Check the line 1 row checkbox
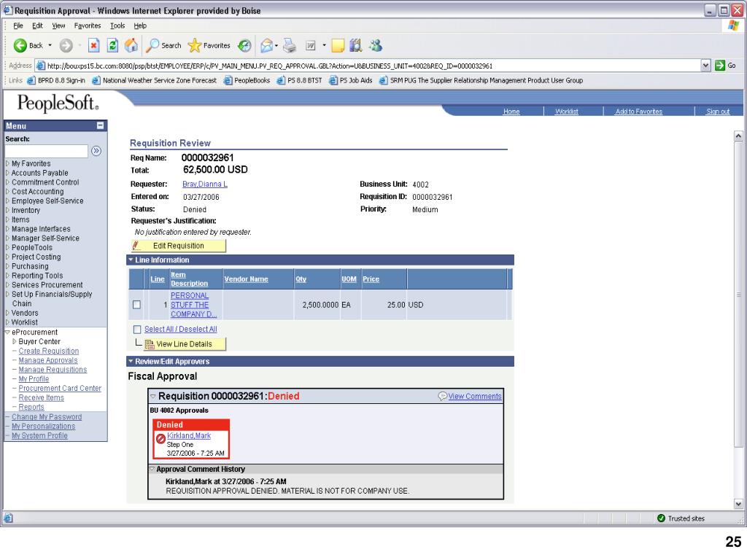The width and height of the screenshot is (747, 560). pyautogui.click(x=136, y=305)
